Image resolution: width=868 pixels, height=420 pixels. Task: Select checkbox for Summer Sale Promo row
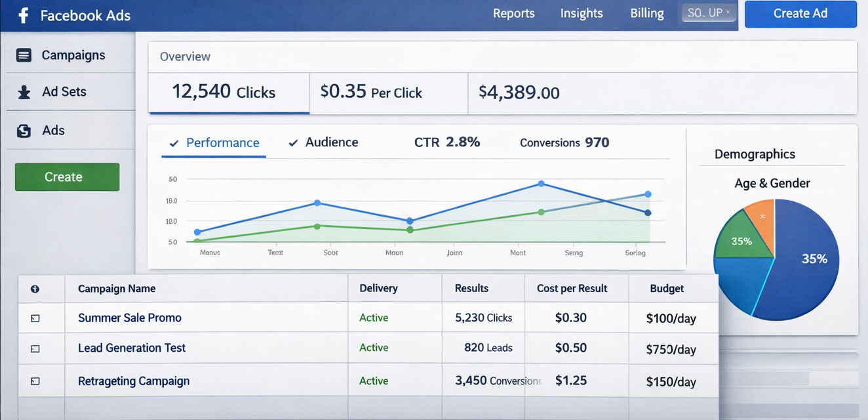(x=35, y=318)
